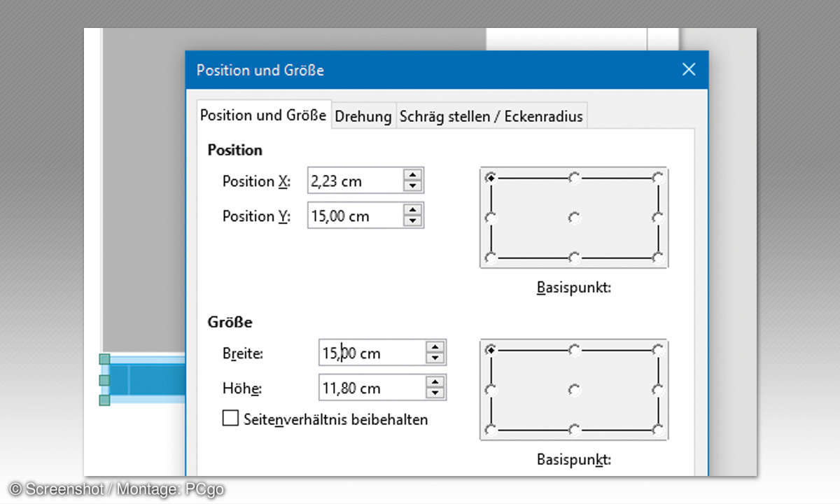Switch to the Drehung tab
Screen dimensions: 840x504
pos(363,116)
